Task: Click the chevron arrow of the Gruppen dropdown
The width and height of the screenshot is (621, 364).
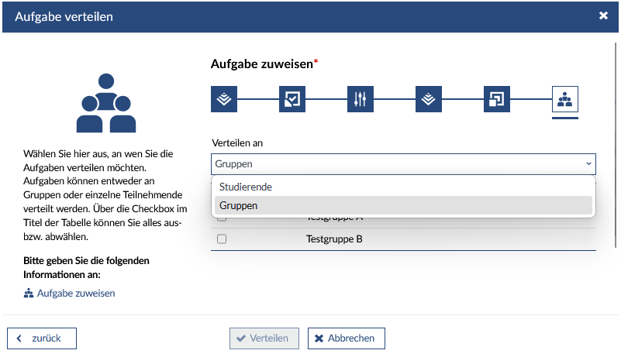Action: point(588,164)
